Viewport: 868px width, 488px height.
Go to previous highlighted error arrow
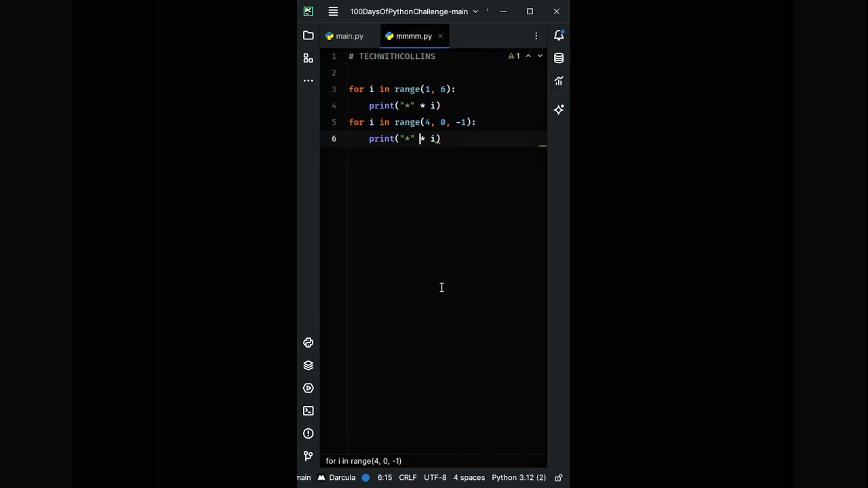pos(528,56)
